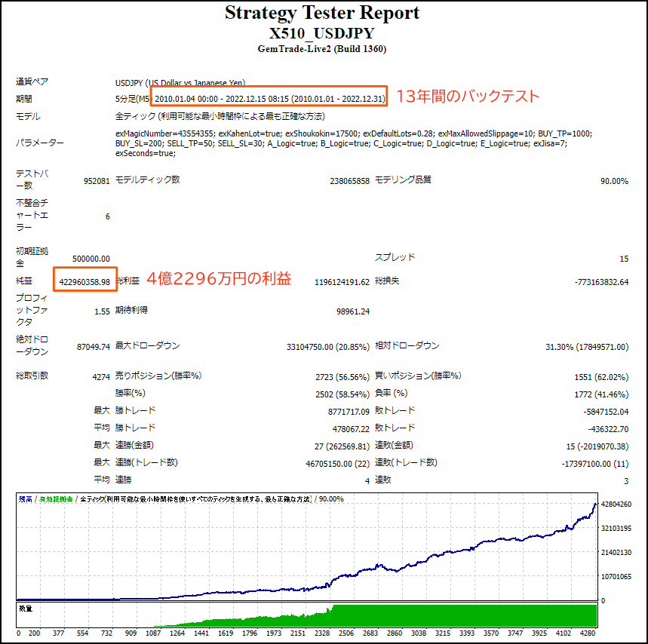Click relative drawdown 31.30% (17849571.00)
The width and height of the screenshot is (648, 644).
pyautogui.click(x=587, y=347)
